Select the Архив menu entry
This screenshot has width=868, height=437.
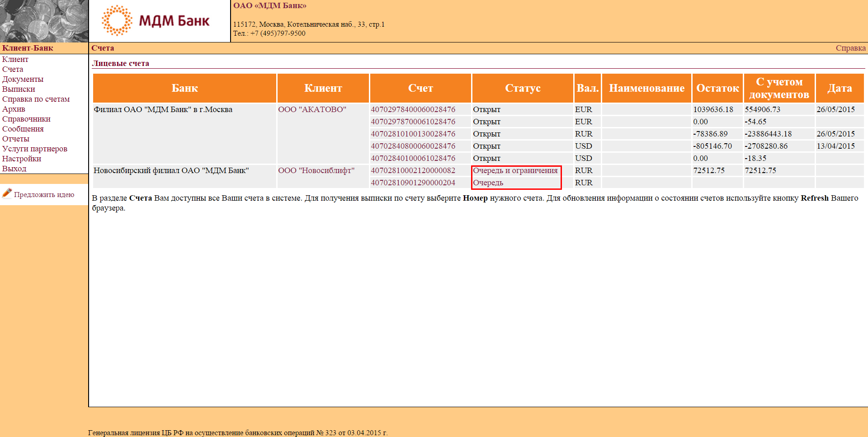pyautogui.click(x=14, y=109)
